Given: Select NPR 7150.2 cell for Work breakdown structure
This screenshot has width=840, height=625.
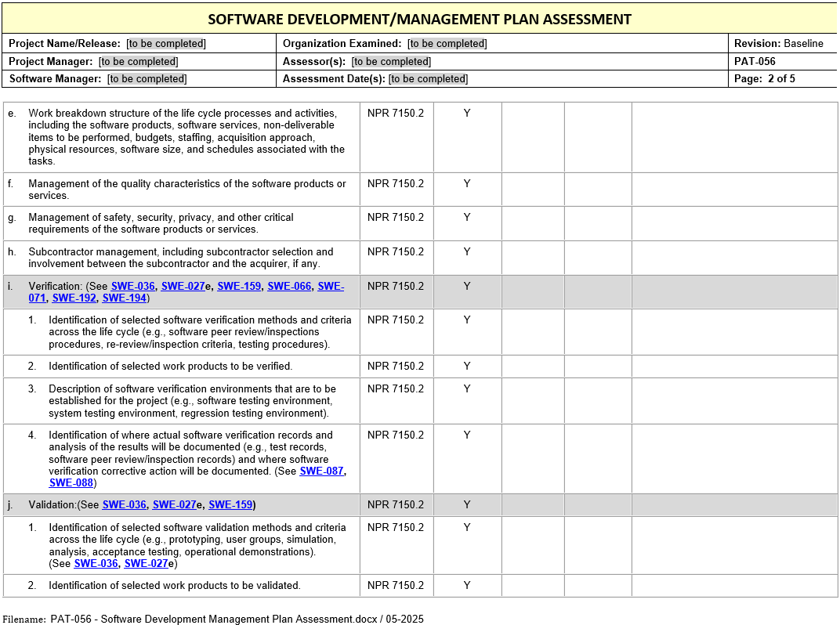Looking at the screenshot, I should pos(396,114).
